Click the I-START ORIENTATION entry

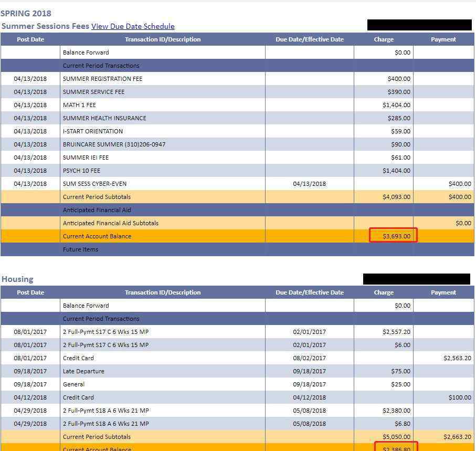(x=93, y=131)
